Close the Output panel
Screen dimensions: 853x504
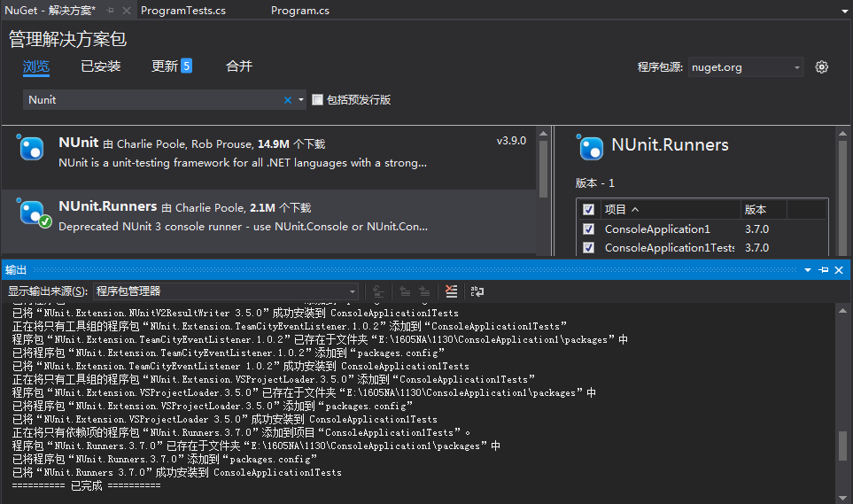point(839,270)
